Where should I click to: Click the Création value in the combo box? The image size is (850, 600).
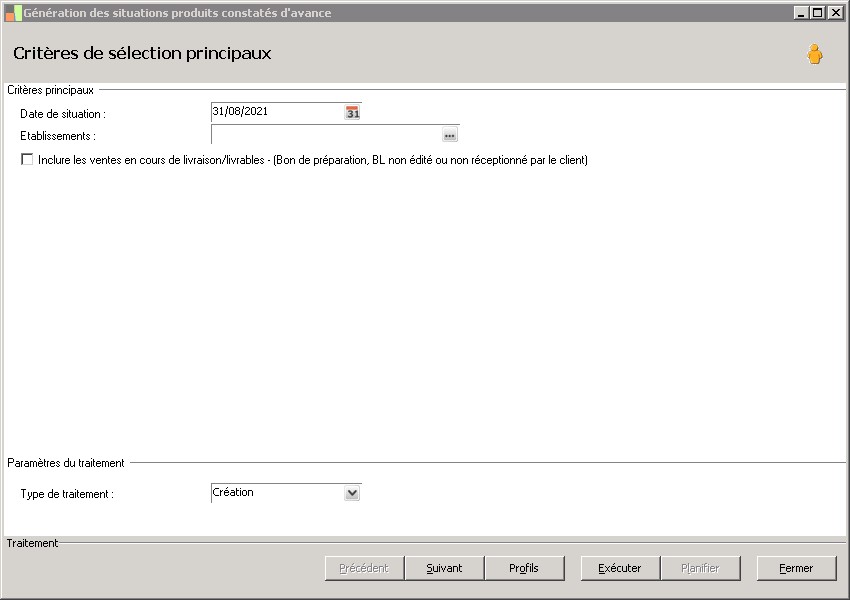pos(233,492)
